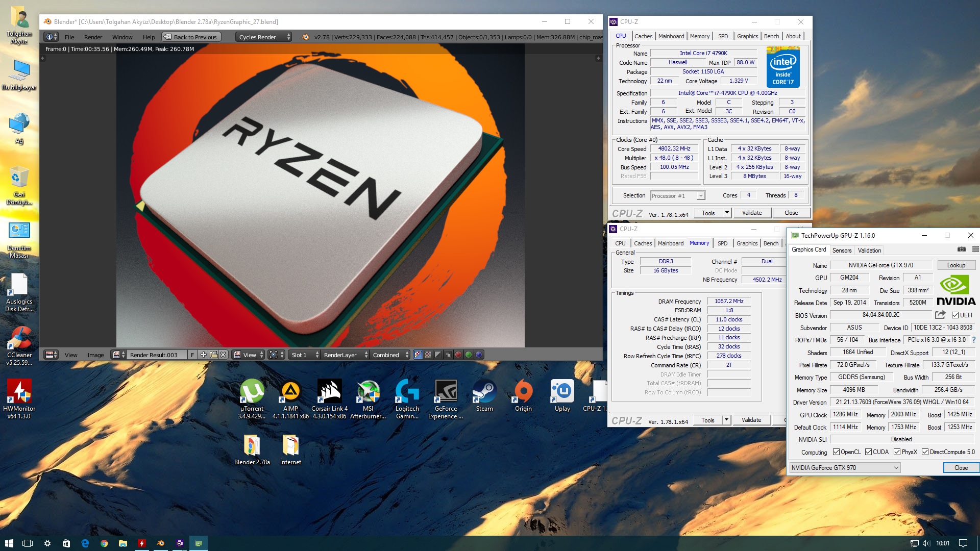Open the Cycles Render engine dropdown
This screenshot has height=551, width=980.
[264, 37]
